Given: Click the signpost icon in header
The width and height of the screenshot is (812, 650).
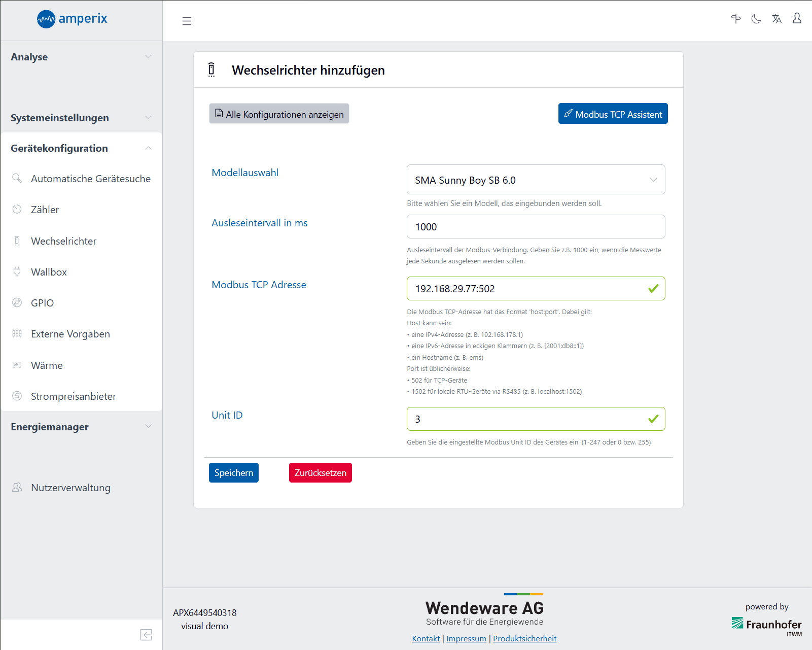Looking at the screenshot, I should pyautogui.click(x=735, y=19).
